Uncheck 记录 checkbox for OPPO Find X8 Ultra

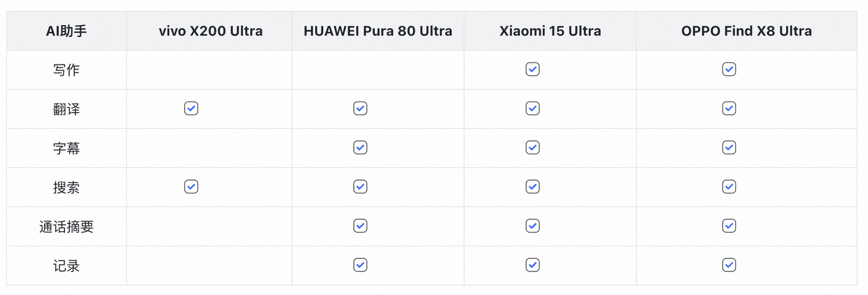point(729,265)
